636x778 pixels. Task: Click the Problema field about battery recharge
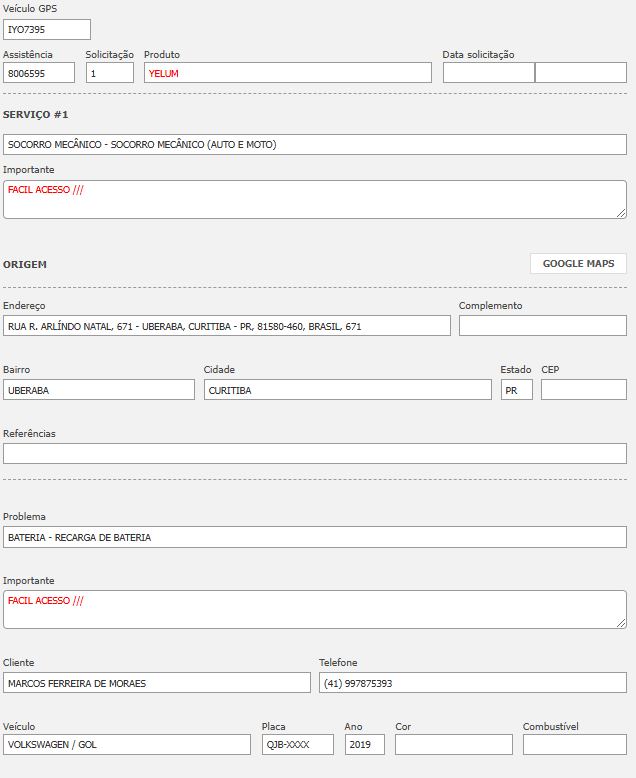click(x=314, y=537)
